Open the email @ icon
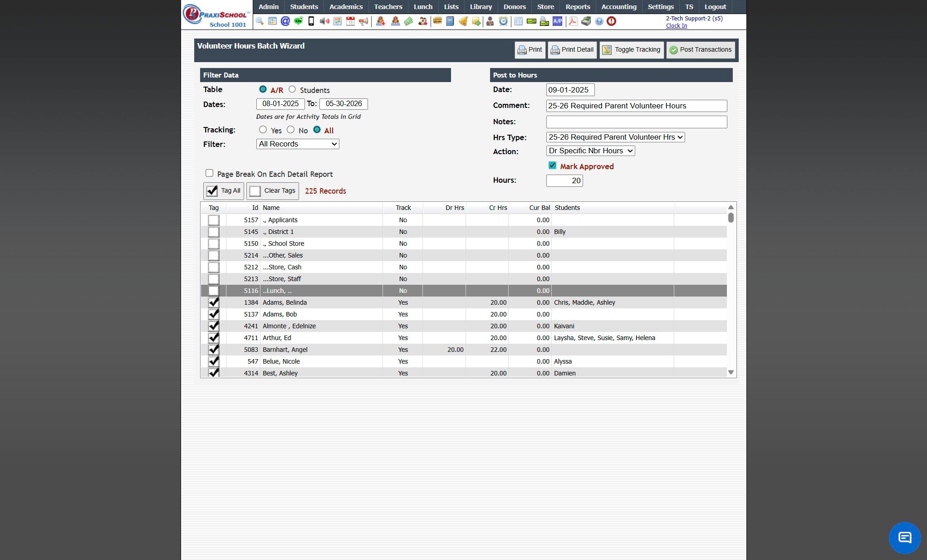Viewport: 927px width, 560px height. (285, 21)
